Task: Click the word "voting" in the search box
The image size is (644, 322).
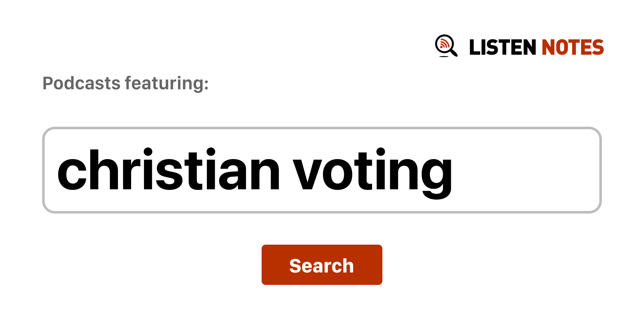Action: click(372, 170)
